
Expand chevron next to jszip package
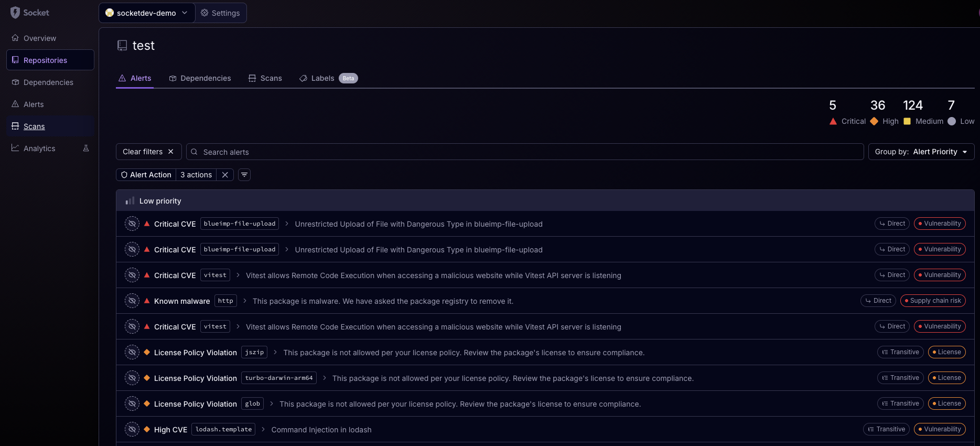[x=275, y=352]
